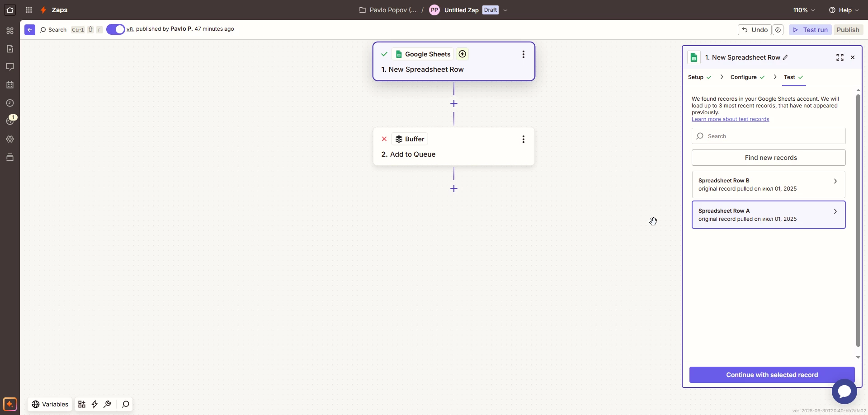Open the status icon with badge 1

(10, 121)
